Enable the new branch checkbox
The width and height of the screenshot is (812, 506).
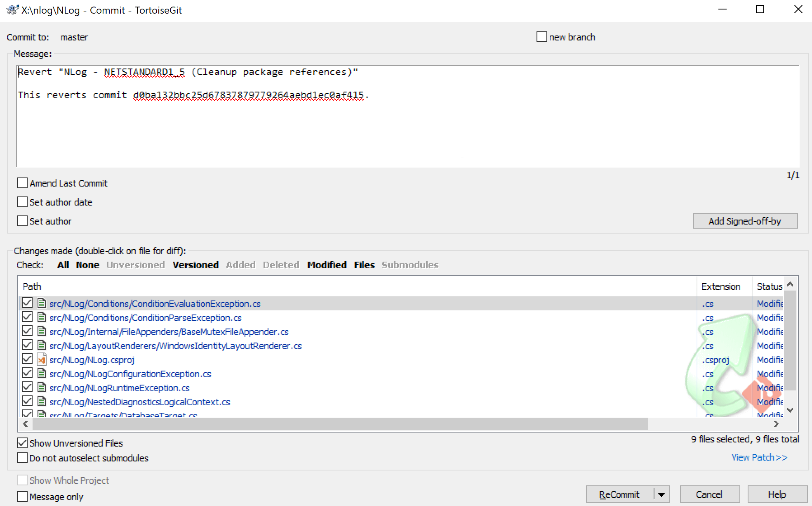[x=542, y=37]
